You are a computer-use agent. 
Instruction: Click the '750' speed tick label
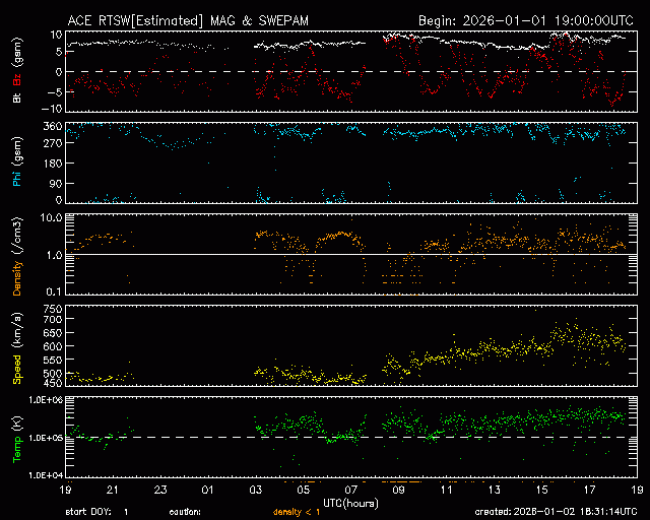point(53,309)
